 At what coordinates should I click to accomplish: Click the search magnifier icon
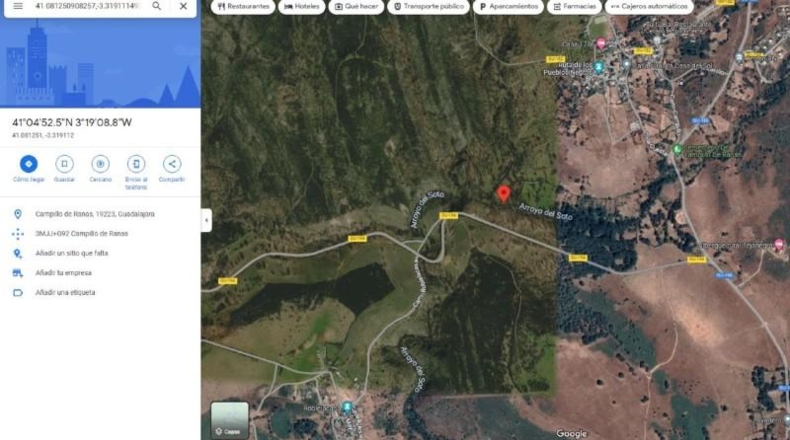(157, 6)
